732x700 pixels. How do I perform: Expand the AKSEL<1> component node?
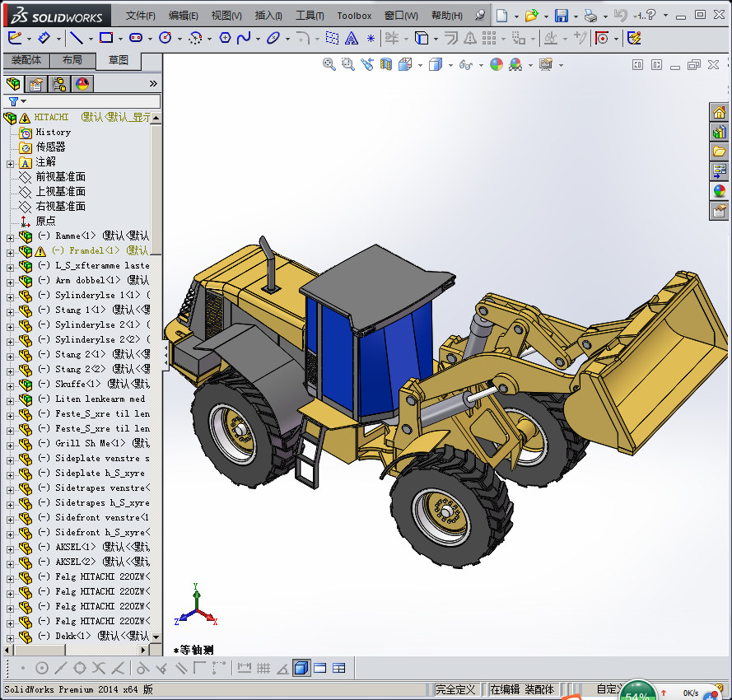point(10,549)
